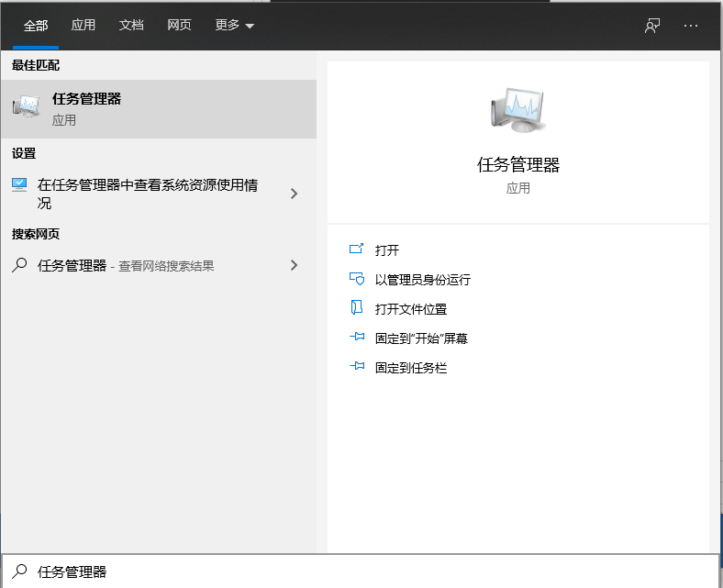The image size is (723, 588).
Task: Choose 以管理员身份运行
Action: tap(423, 280)
